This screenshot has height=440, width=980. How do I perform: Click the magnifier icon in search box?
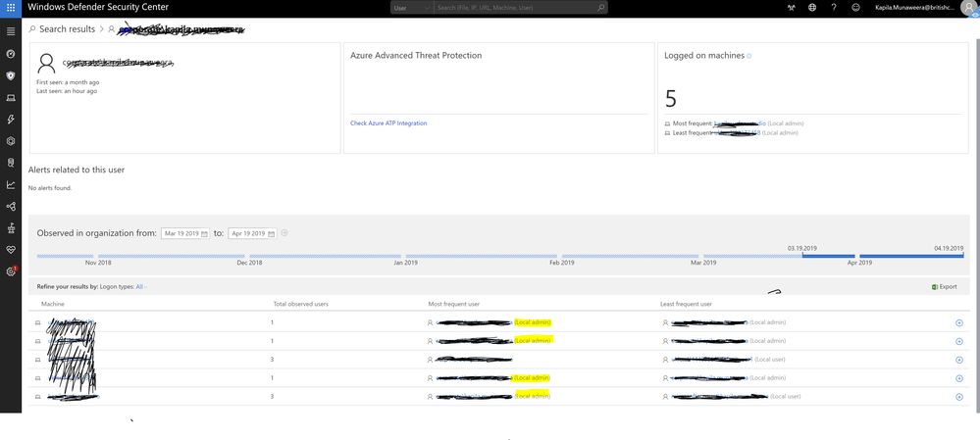600,8
